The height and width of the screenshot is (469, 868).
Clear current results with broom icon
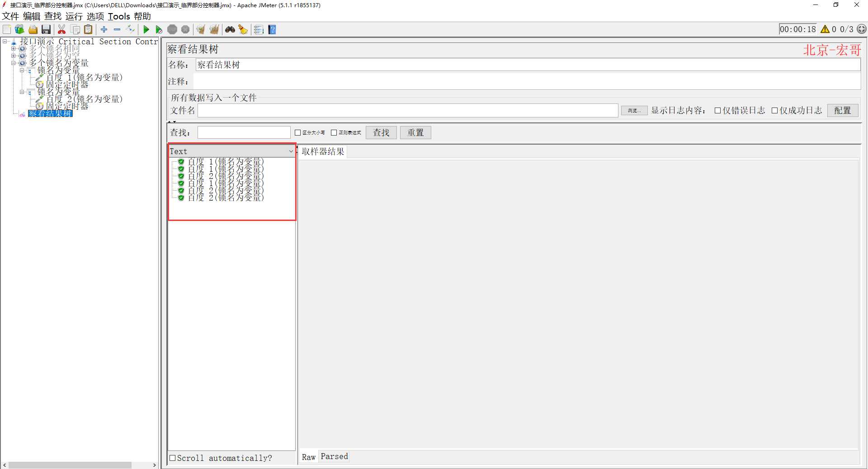tap(201, 29)
